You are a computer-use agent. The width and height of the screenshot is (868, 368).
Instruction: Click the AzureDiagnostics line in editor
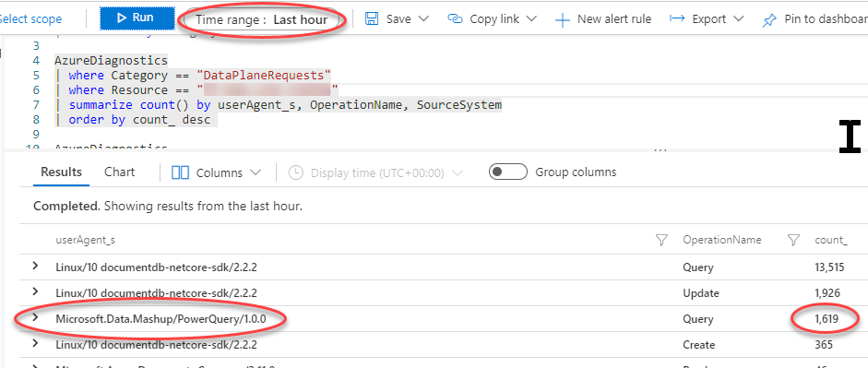[x=111, y=60]
